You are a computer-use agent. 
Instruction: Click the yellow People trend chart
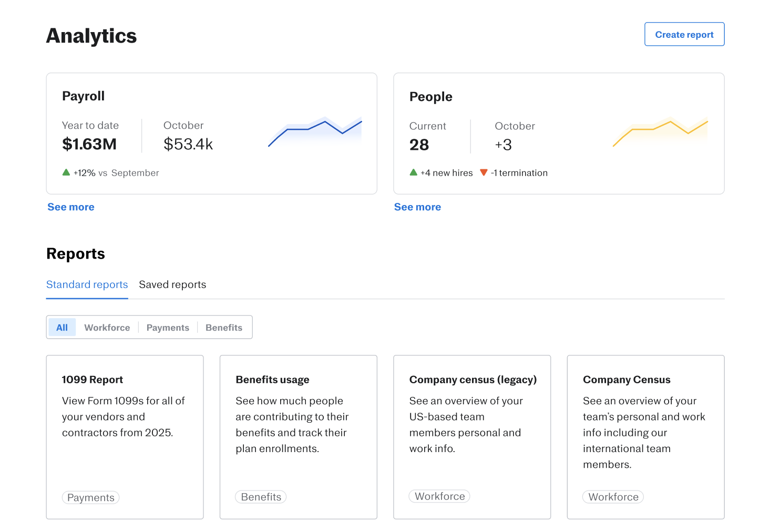click(x=660, y=131)
